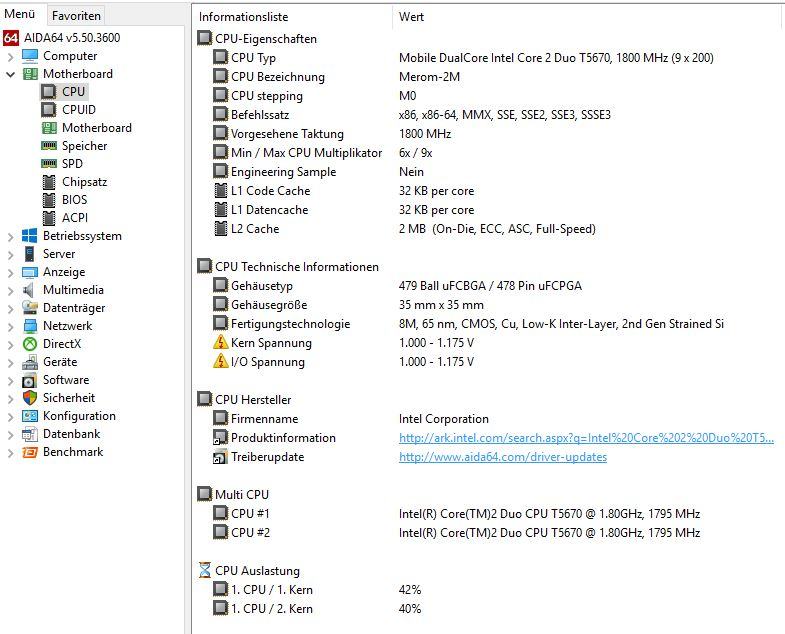Select the 1. CPU / 1. Kern row
The width and height of the screenshot is (785, 634).
[488, 589]
